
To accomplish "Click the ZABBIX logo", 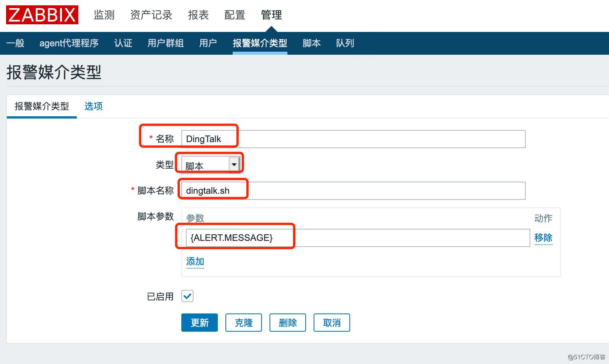I will tap(42, 15).
